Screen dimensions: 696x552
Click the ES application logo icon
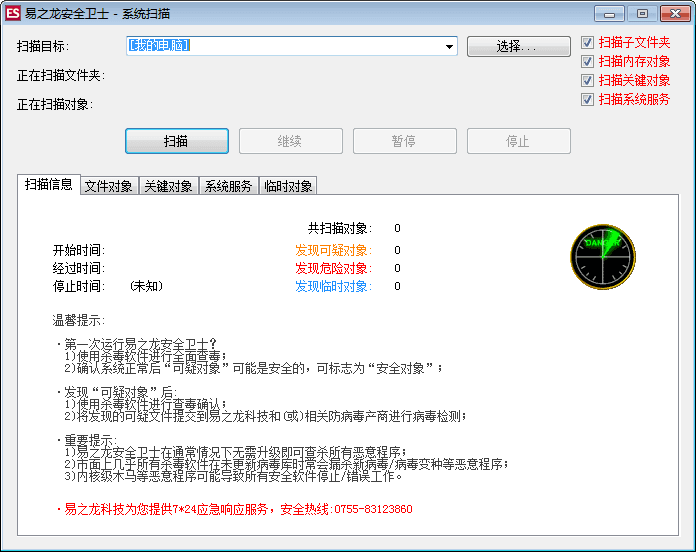[x=12, y=13]
